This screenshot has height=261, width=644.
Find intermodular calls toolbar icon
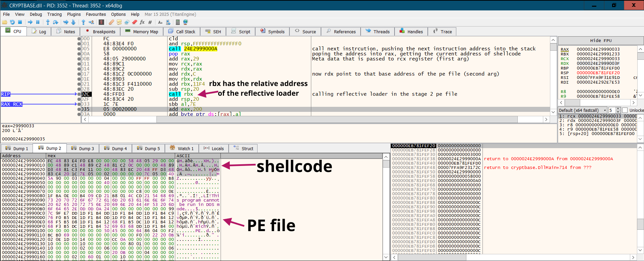[x=168, y=22]
